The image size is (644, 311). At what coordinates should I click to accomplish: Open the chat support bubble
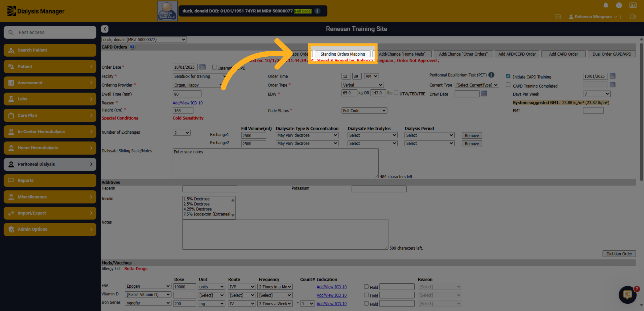(x=628, y=295)
